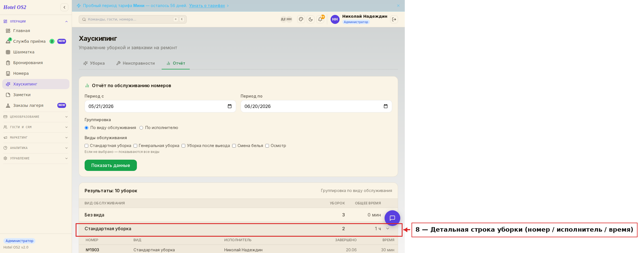Open notifications bell icon
This screenshot has width=644, height=253.
pos(320,19)
